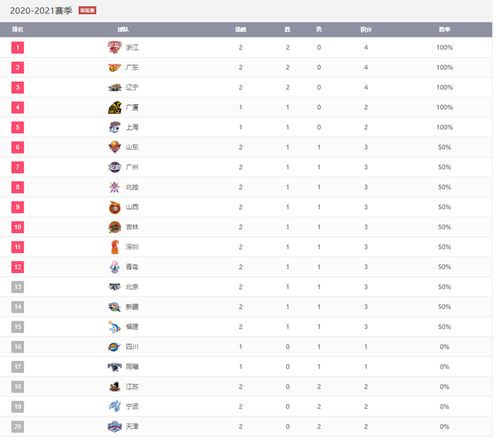The image size is (499, 443).
Task: Click the gray rank 20 badge
Action: (18, 427)
